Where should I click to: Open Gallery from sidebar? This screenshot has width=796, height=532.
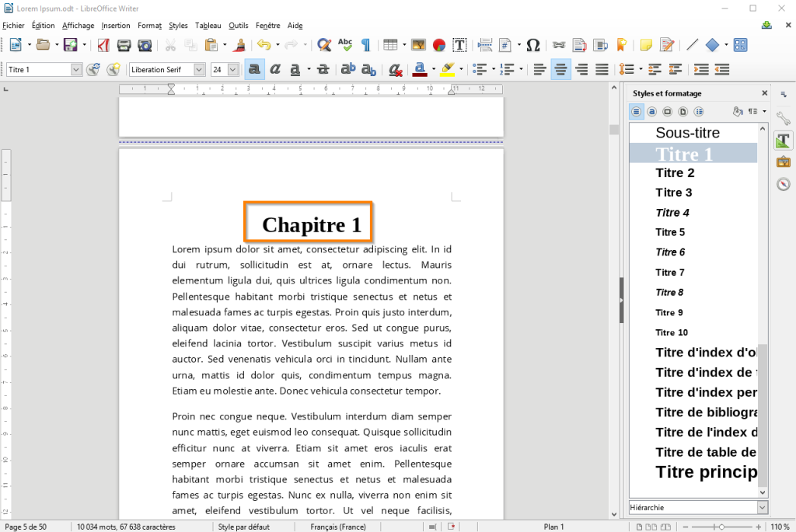784,162
